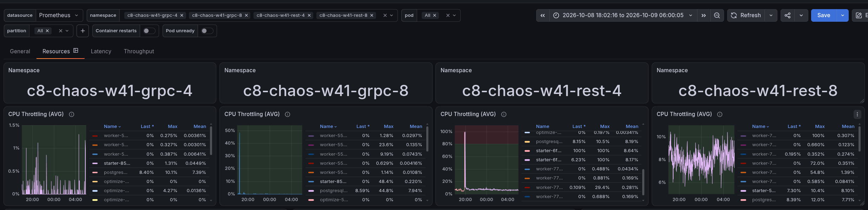Click the rest-4 legend scrollbar
This screenshot has height=210, width=868.
pyautogui.click(x=643, y=182)
